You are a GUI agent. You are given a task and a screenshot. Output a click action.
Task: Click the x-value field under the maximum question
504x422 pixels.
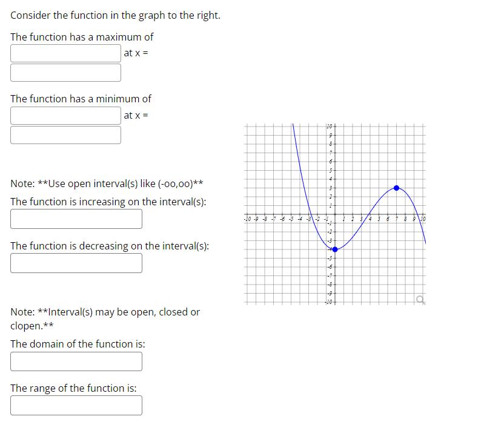click(x=65, y=72)
